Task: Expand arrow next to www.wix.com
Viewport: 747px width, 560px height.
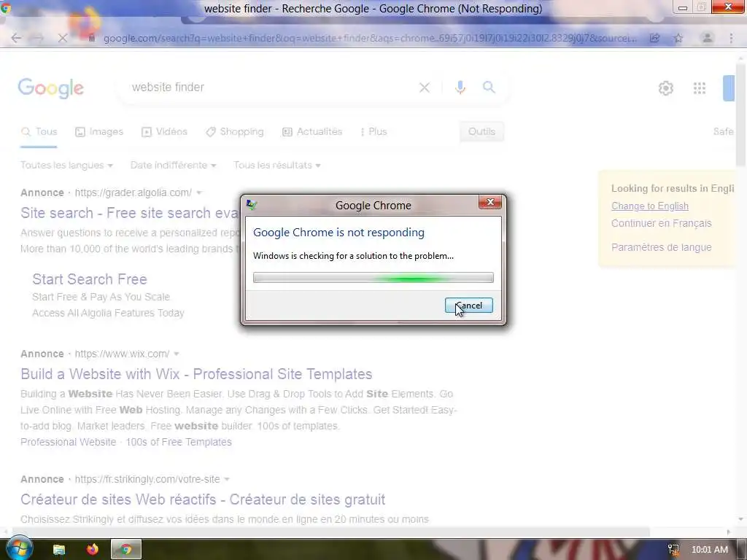Action: click(177, 354)
